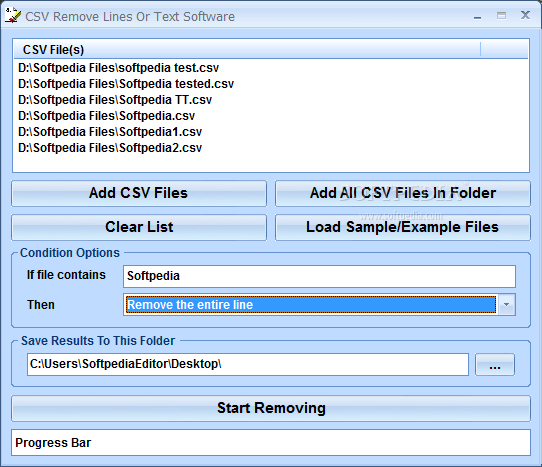Load Sample/Example Files
This screenshot has width=542, height=467.
[x=403, y=227]
